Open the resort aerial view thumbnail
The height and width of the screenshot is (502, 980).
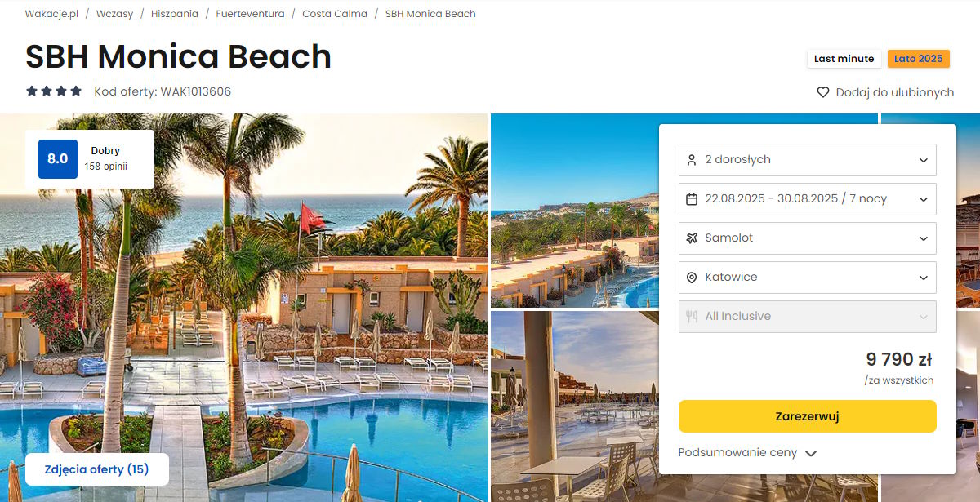pyautogui.click(x=574, y=211)
